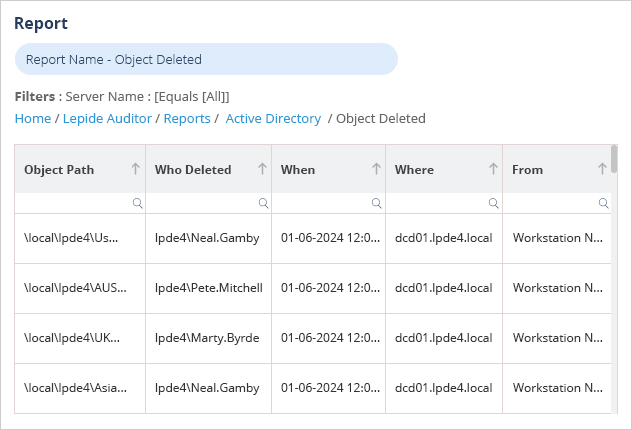The height and width of the screenshot is (430, 632).
Task: Select Workstation N... in the Marty.Byrde row
Action: [x=557, y=338]
